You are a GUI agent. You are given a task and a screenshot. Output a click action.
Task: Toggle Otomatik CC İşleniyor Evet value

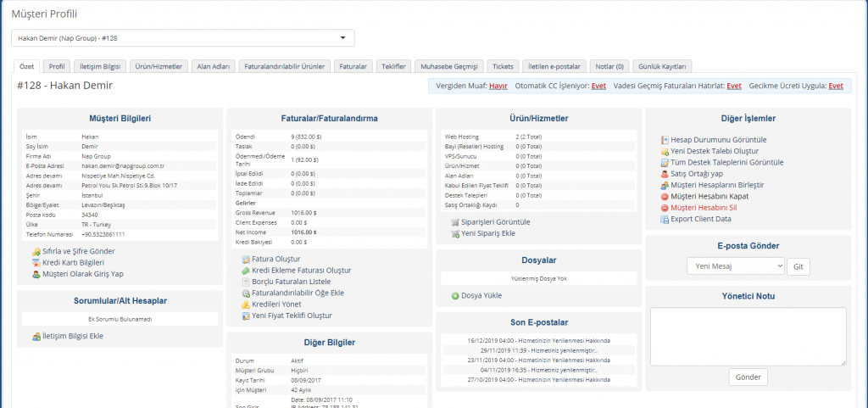[598, 87]
